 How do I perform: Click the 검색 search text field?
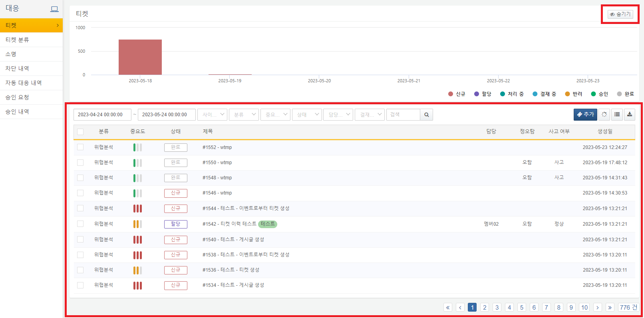pyautogui.click(x=403, y=115)
